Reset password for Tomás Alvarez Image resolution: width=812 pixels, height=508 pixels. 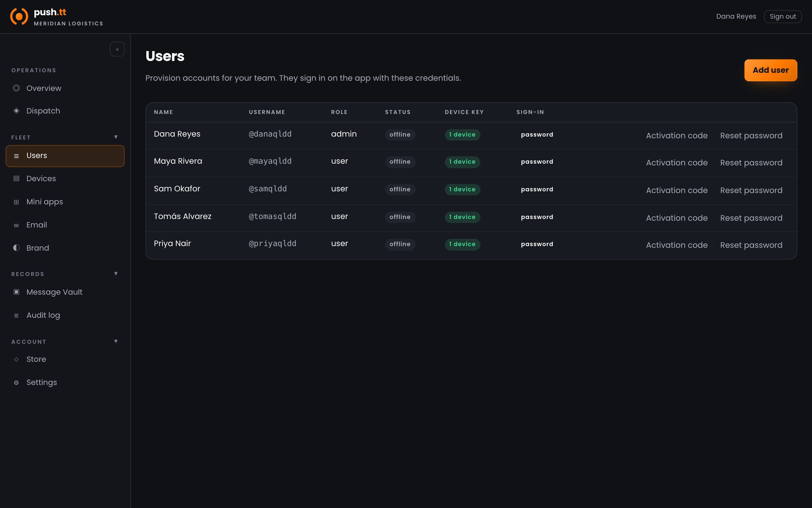pyautogui.click(x=751, y=218)
